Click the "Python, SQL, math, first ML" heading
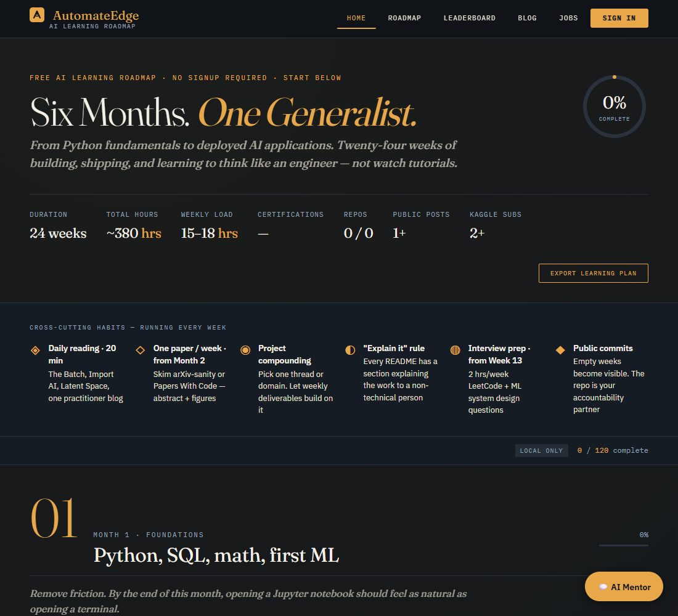This screenshot has height=616, width=678. point(216,556)
